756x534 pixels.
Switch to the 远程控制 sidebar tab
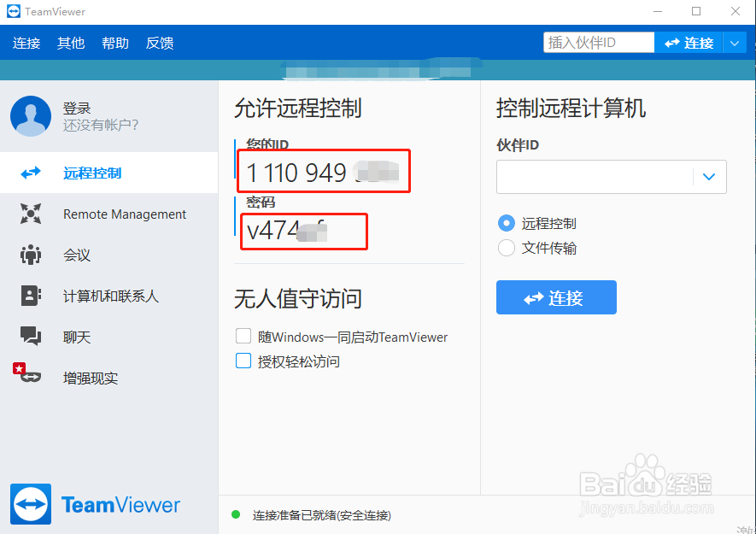[x=109, y=173]
